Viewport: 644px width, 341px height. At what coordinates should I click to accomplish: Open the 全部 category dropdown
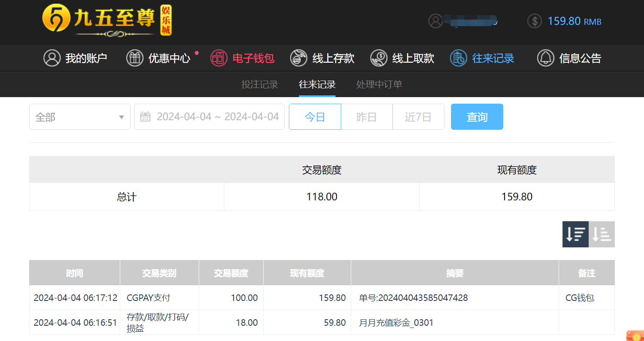click(80, 117)
